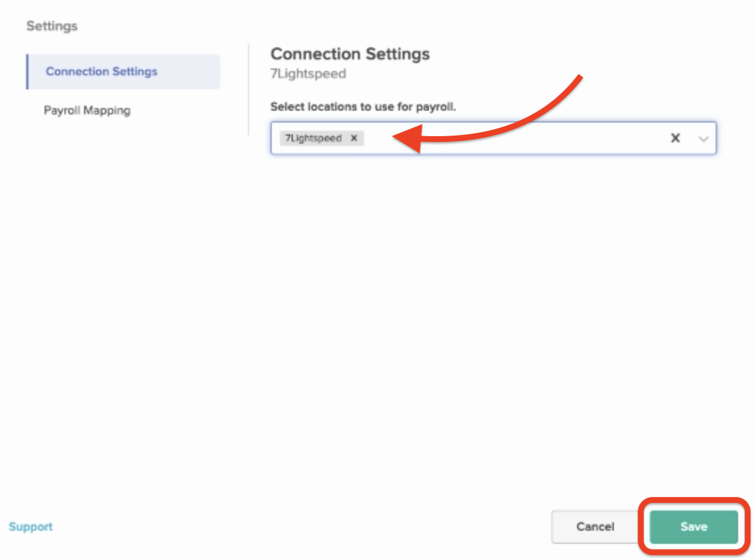The height and width of the screenshot is (560, 754).
Task: Click the small x inside the 7Lightspeed chip
Action: tap(354, 138)
